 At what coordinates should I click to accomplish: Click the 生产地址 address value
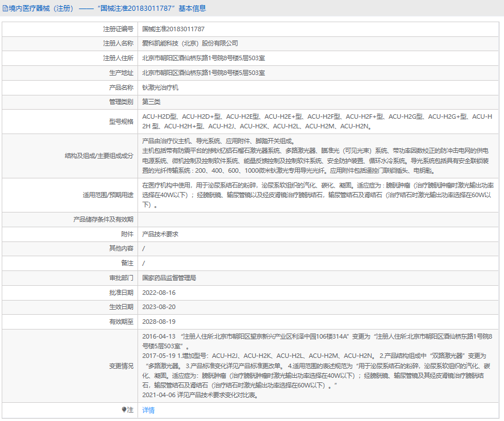point(203,73)
